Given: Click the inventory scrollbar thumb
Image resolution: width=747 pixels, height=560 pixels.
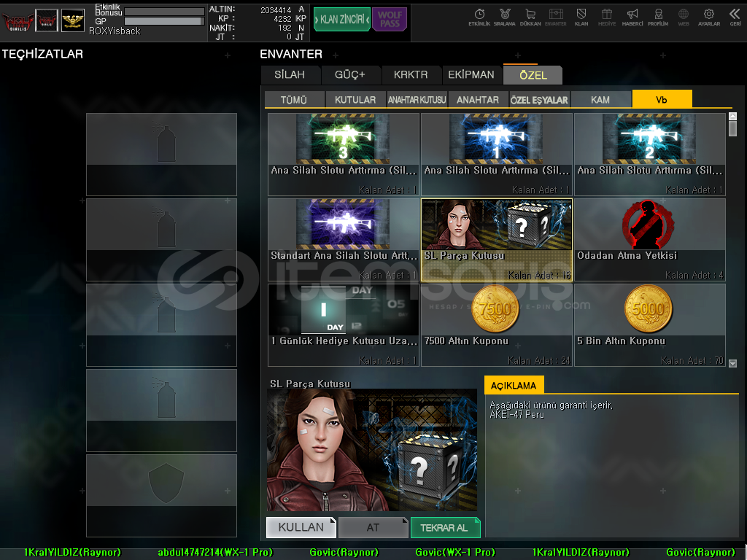Looking at the screenshot, I should (732, 128).
